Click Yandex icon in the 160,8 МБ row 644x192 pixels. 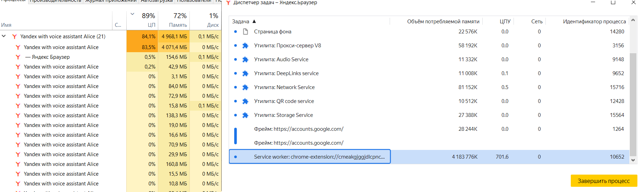[18, 164]
